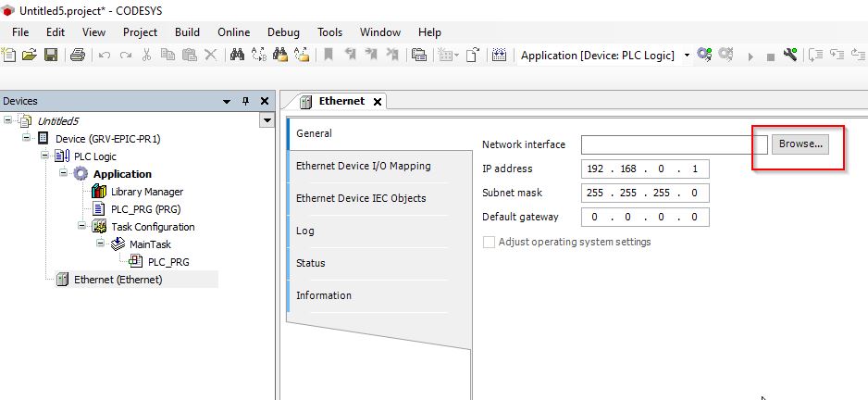Open the Debug menu
This screenshot has width=868, height=400.
click(x=283, y=32)
